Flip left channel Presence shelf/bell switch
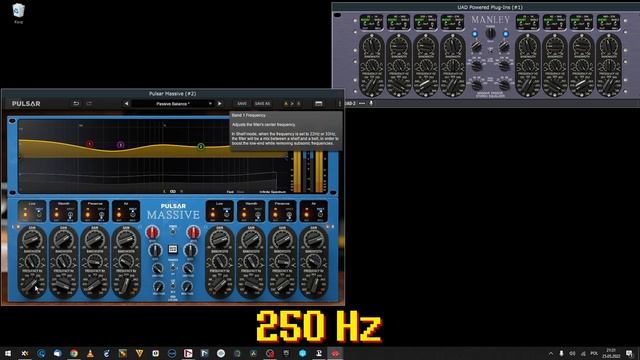The height and width of the screenshot is (360, 640). (101, 215)
